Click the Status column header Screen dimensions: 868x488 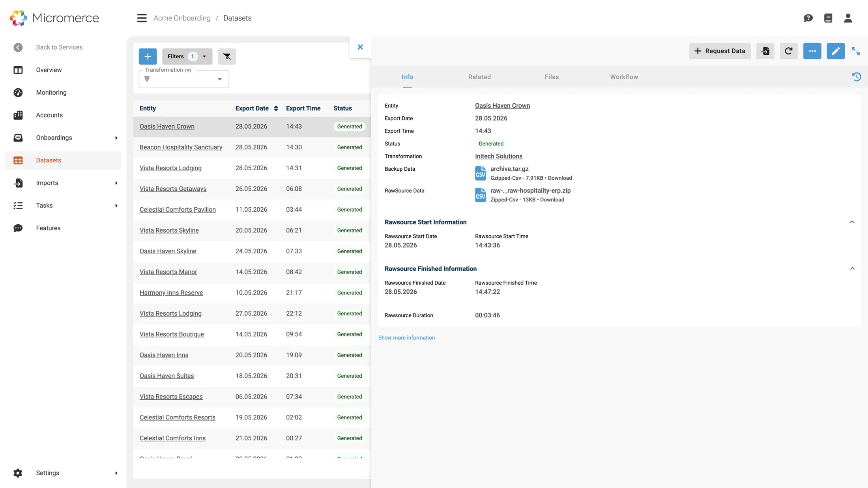pos(342,108)
